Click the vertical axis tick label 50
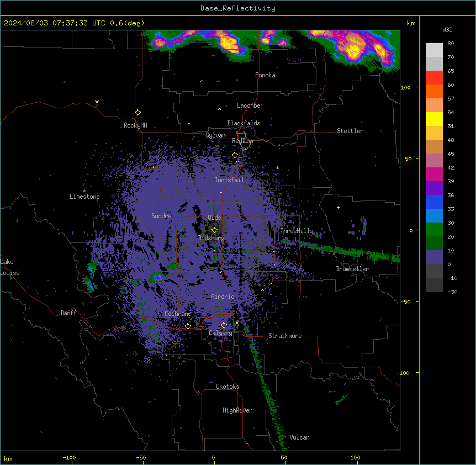This screenshot has height=465, width=476. click(408, 158)
